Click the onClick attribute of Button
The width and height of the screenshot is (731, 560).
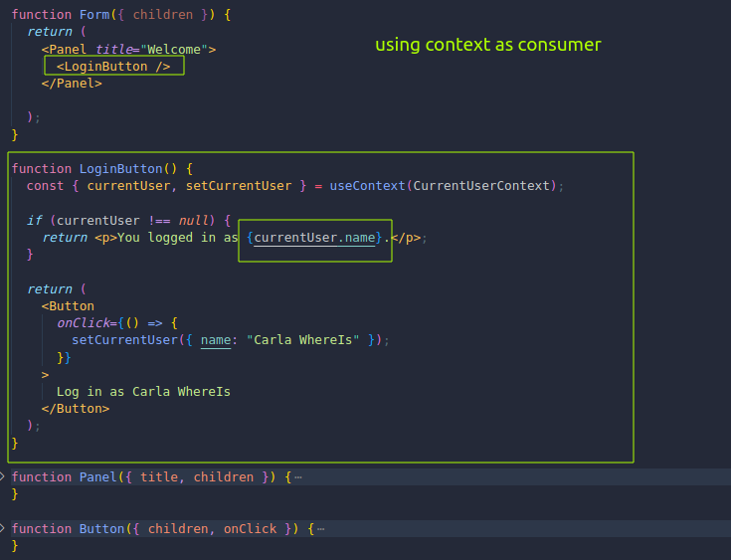[84, 323]
